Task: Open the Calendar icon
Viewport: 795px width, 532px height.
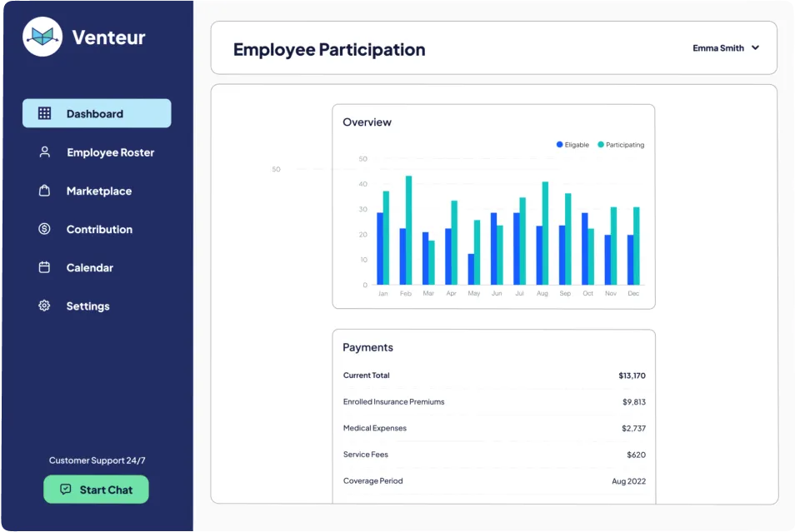Action: coord(44,267)
